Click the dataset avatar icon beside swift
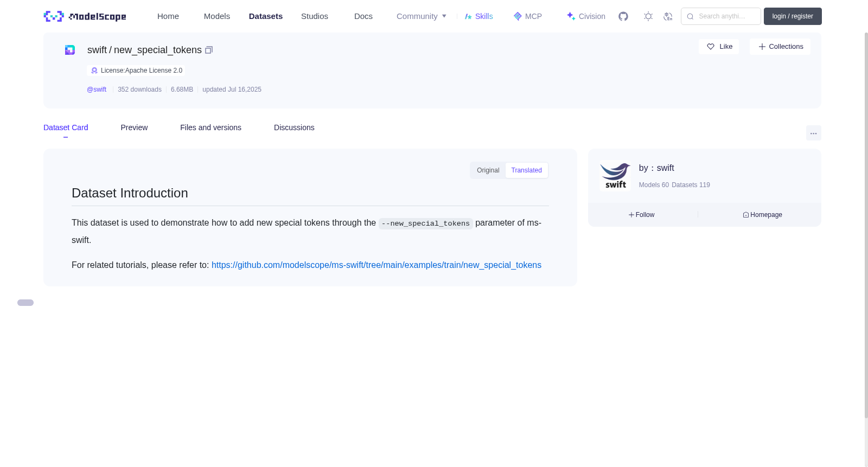 70,50
